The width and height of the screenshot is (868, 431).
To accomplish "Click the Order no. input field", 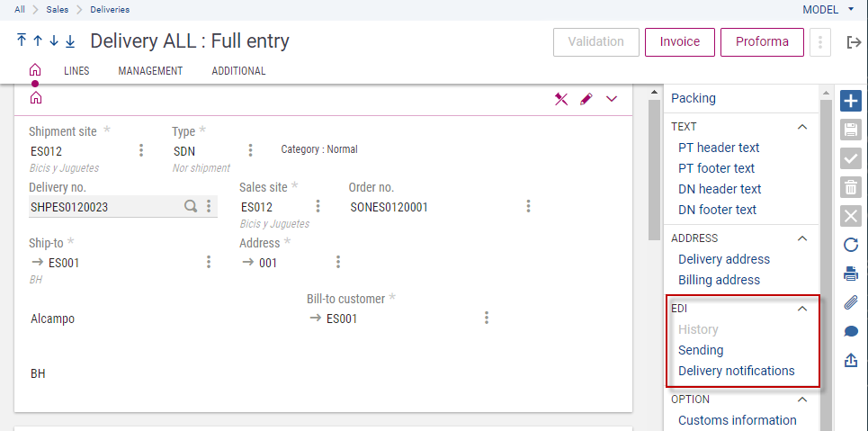I will pyautogui.click(x=432, y=207).
